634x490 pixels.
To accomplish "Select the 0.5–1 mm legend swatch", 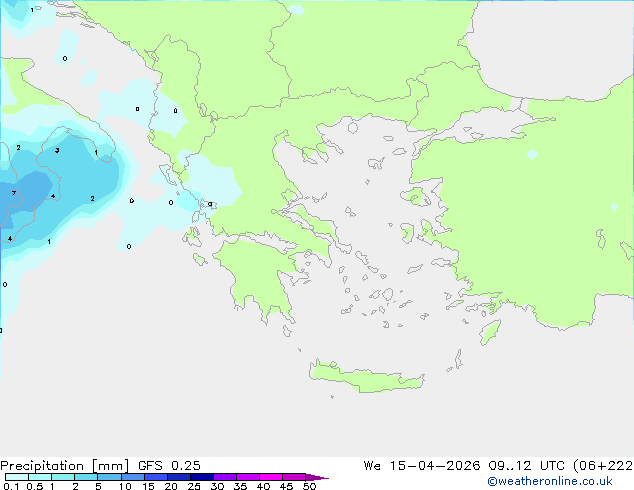I will click(x=40, y=477).
